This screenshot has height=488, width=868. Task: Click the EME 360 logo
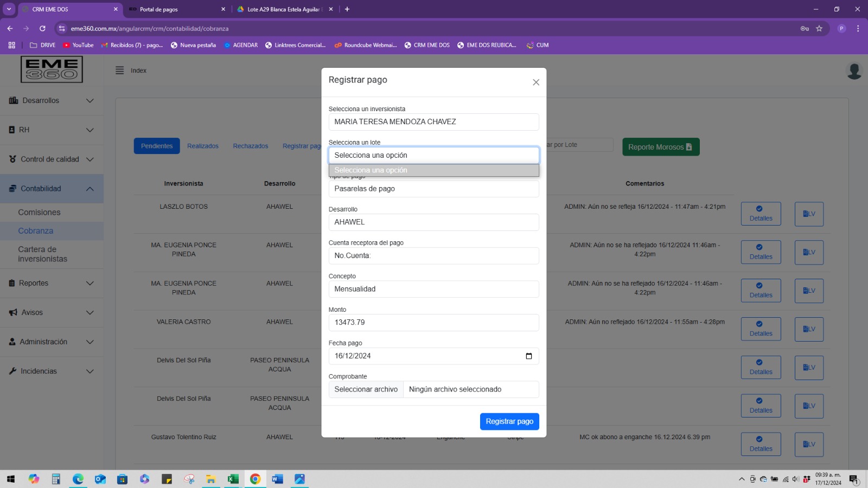(x=52, y=69)
